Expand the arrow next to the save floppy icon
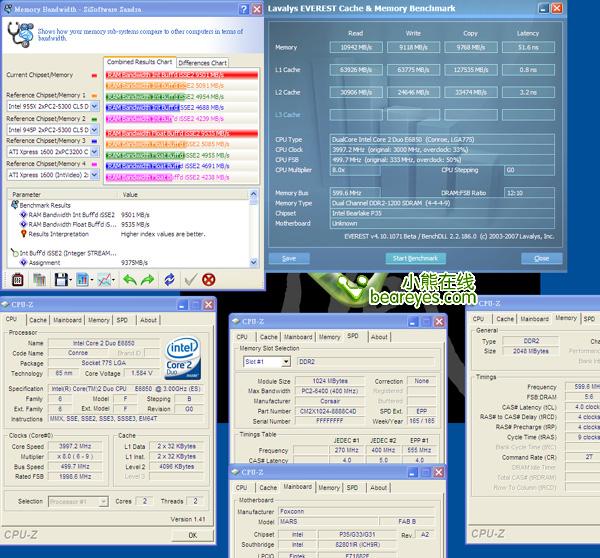Image resolution: width=600 pixels, height=558 pixels. (x=71, y=281)
